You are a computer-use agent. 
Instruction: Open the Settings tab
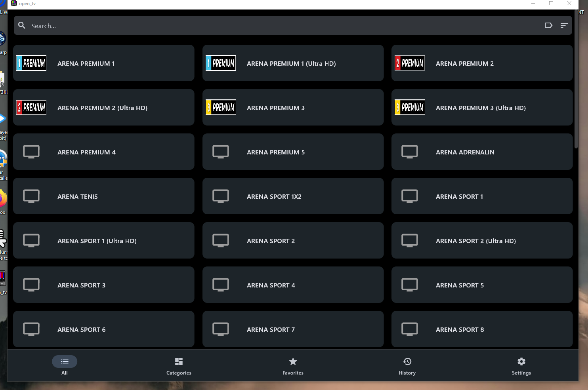coord(521,365)
